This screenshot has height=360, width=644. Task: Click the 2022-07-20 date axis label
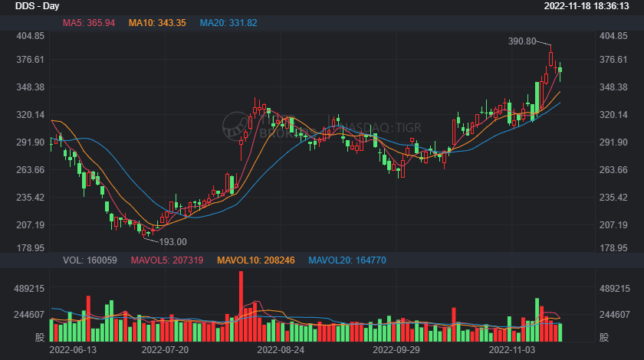tap(165, 350)
